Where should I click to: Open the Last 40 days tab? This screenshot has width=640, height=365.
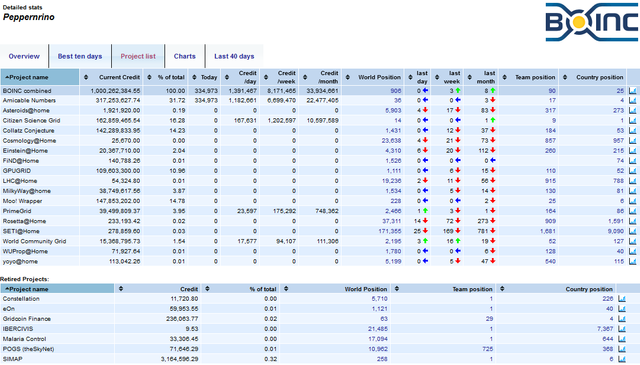pos(234,56)
